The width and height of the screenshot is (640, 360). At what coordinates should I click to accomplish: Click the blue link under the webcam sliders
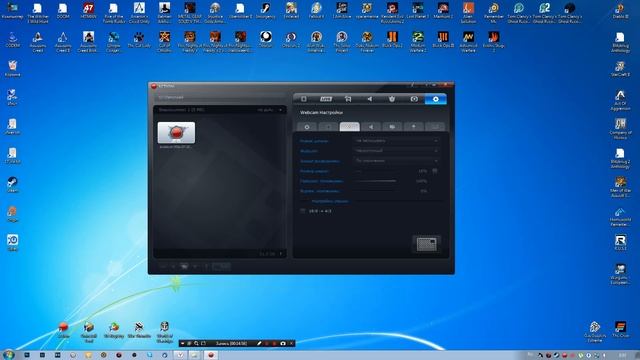(330, 201)
